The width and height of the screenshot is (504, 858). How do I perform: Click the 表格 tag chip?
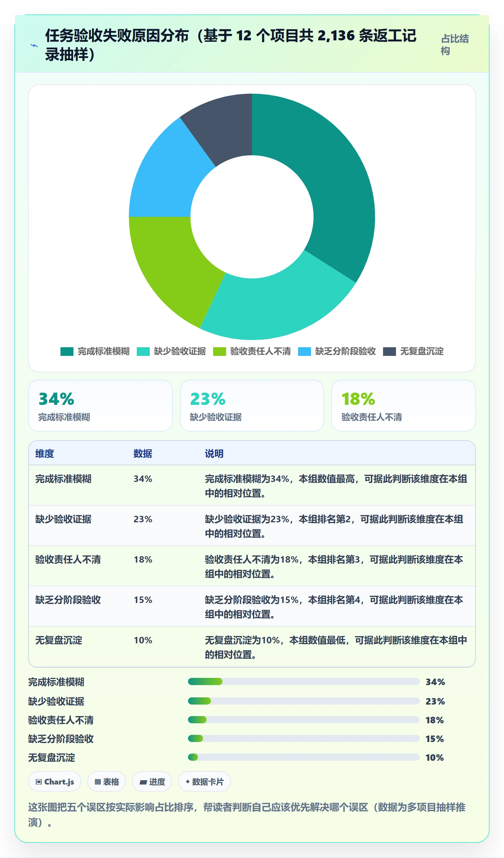point(107,782)
